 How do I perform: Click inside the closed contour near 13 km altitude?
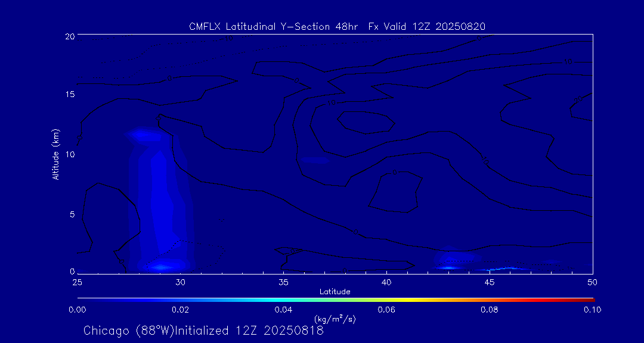[x=365, y=122]
